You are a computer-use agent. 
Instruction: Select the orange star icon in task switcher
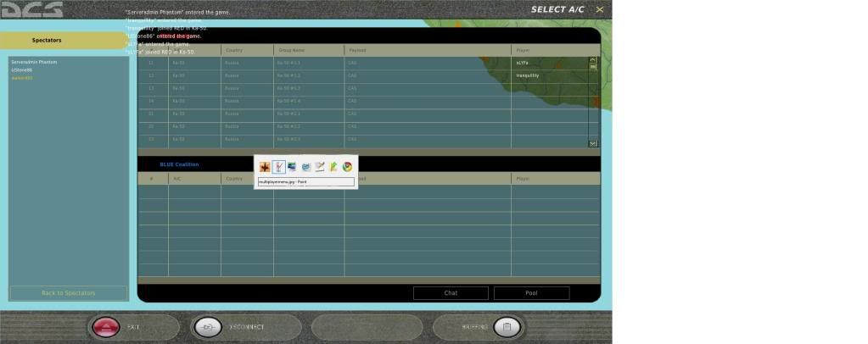266,167
